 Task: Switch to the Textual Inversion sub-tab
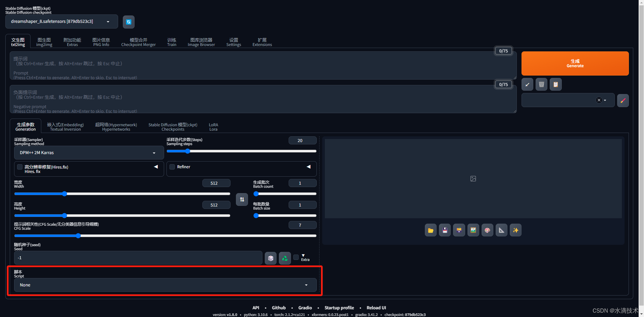[x=65, y=127]
